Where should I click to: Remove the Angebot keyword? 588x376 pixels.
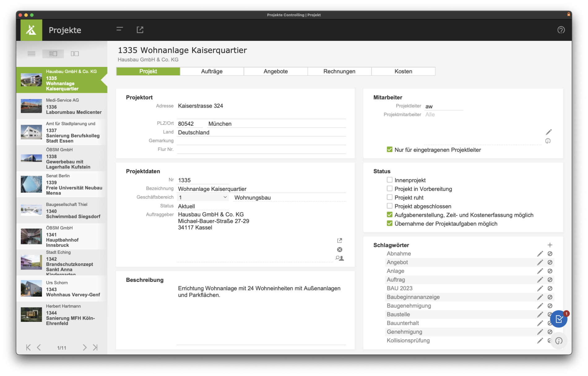click(x=550, y=262)
